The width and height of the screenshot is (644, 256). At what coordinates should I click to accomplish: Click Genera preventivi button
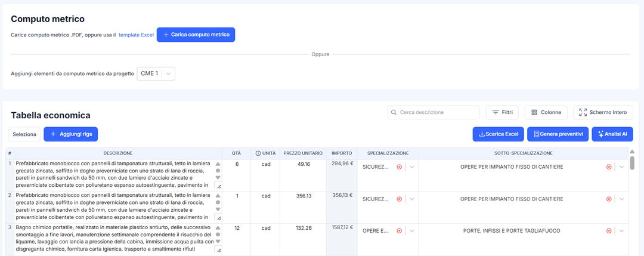(558, 134)
